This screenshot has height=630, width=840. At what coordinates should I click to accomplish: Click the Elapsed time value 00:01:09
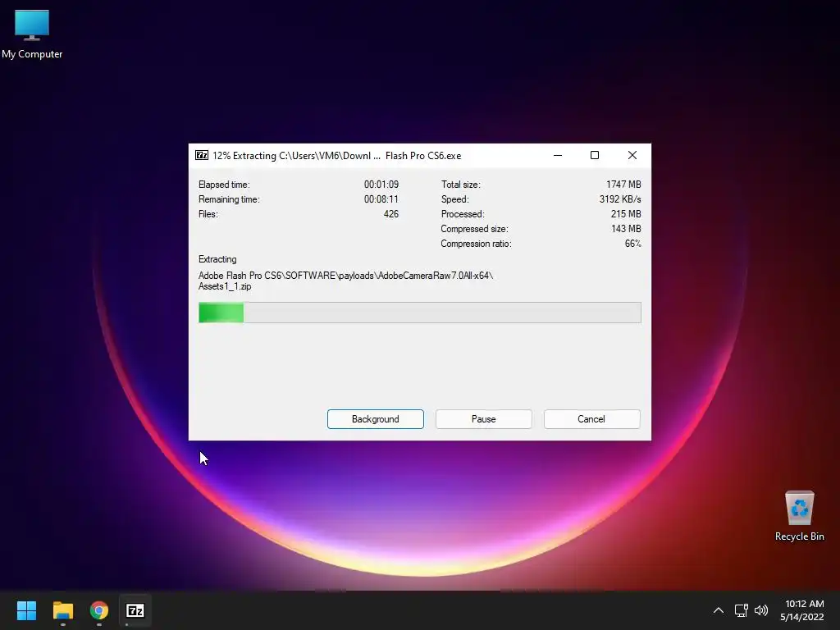(x=381, y=185)
